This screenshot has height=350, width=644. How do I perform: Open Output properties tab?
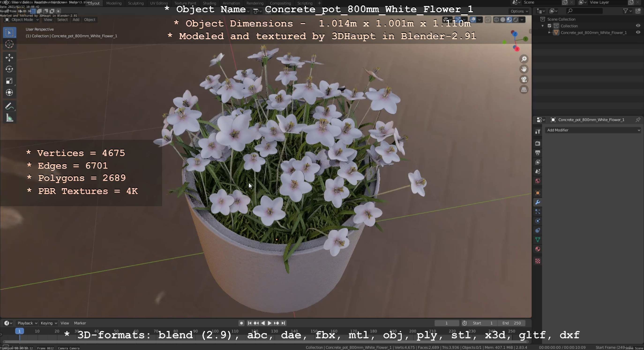pyautogui.click(x=538, y=153)
